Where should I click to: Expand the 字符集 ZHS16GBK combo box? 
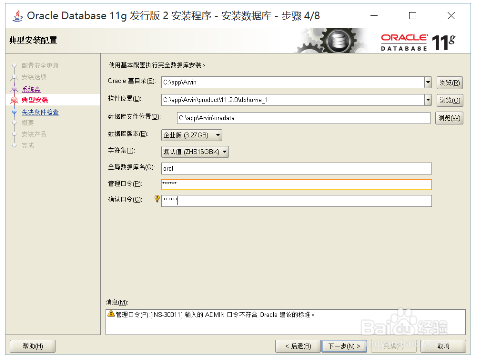click(195, 152)
